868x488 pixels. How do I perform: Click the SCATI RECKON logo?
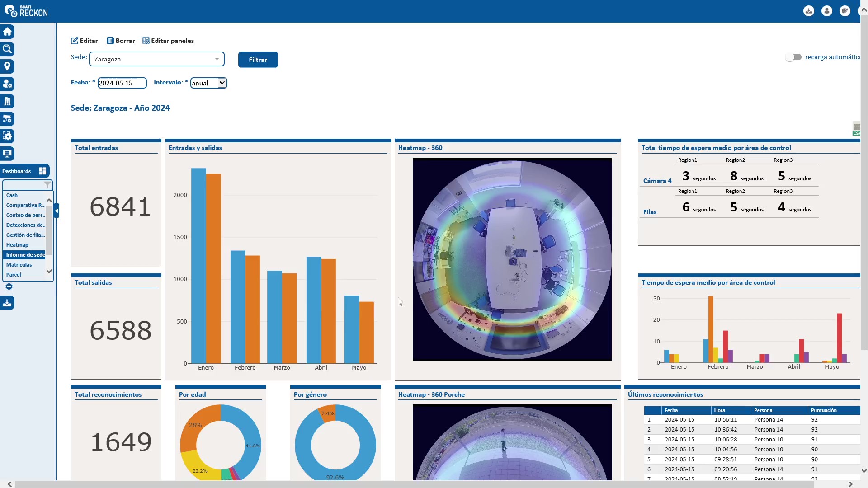(x=26, y=11)
